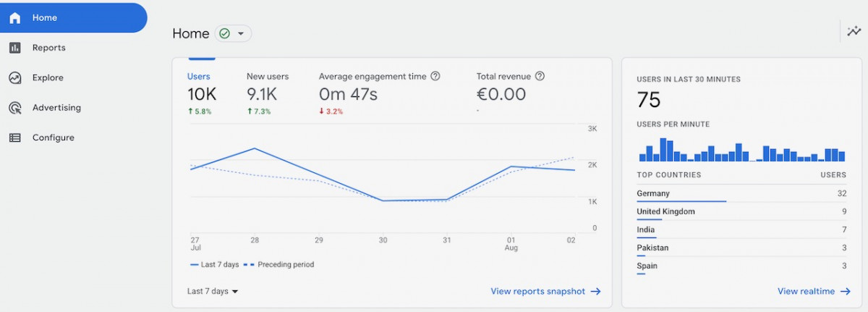Viewport: 868px width, 312px height.
Task: Click the Explore icon in sidebar
Action: [x=15, y=77]
